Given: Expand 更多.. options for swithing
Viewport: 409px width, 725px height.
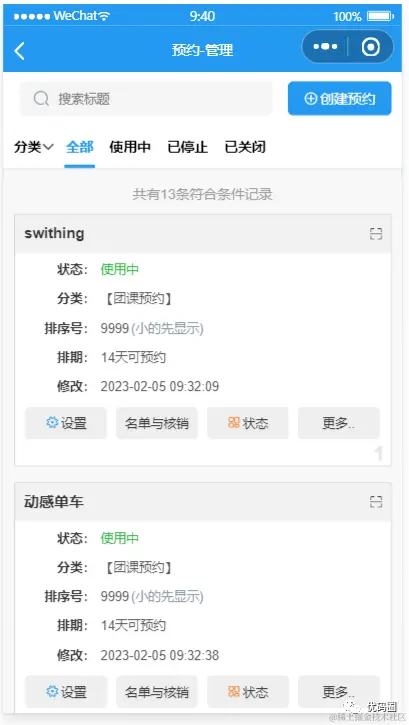Looking at the screenshot, I should tap(339, 423).
